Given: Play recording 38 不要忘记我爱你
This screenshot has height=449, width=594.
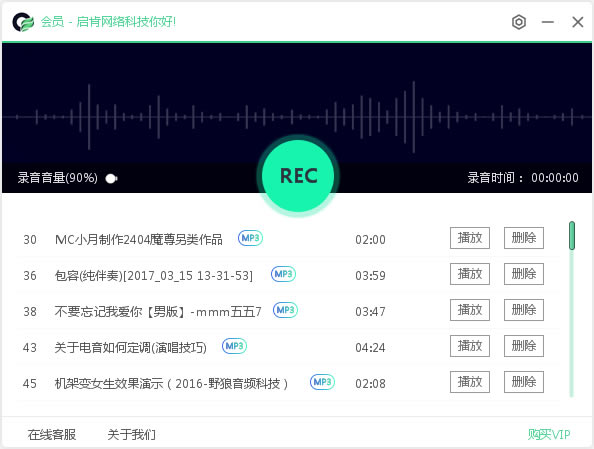Looking at the screenshot, I should 470,310.
